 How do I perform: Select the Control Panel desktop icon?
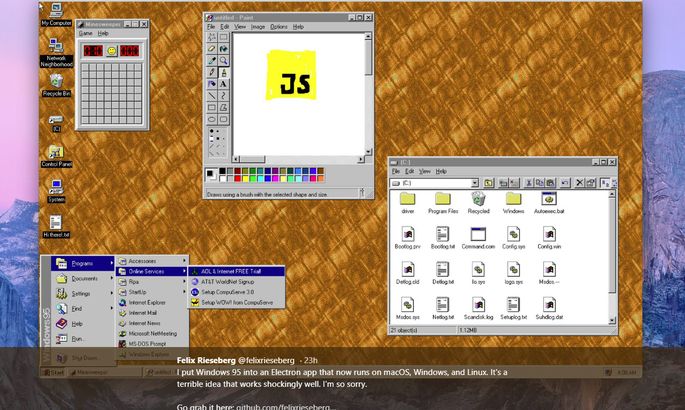[56, 156]
